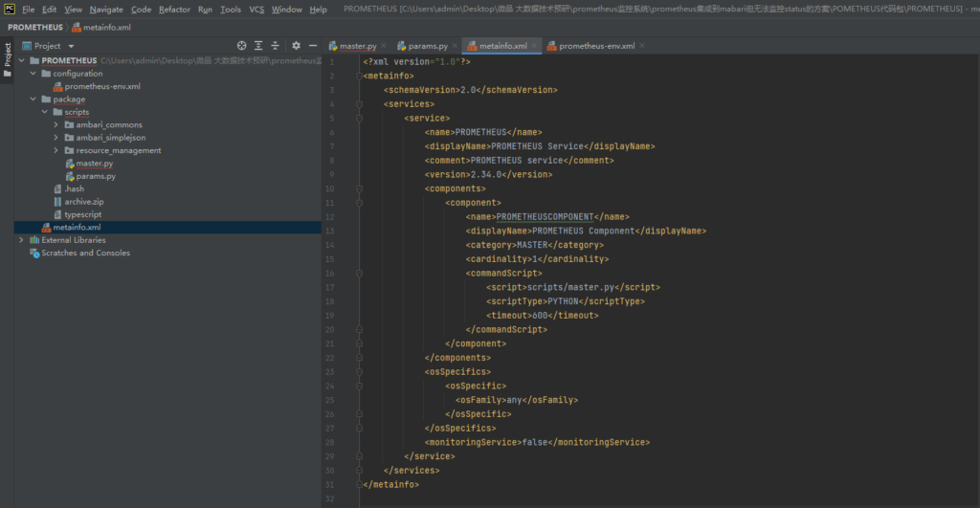Click the PyCharm application logo icon
980x508 pixels.
point(10,9)
